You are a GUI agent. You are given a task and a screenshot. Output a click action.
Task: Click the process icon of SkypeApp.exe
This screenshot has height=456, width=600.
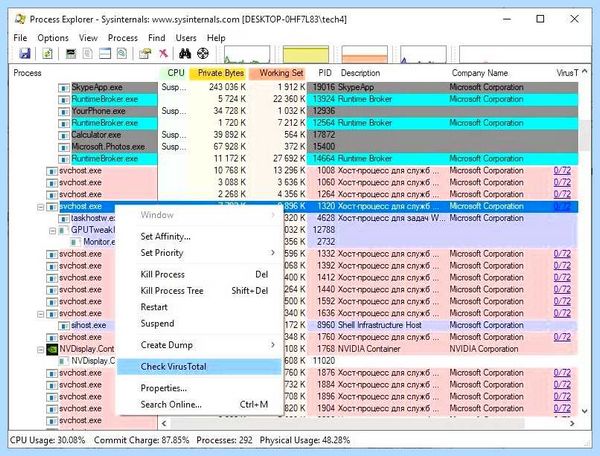pos(64,88)
